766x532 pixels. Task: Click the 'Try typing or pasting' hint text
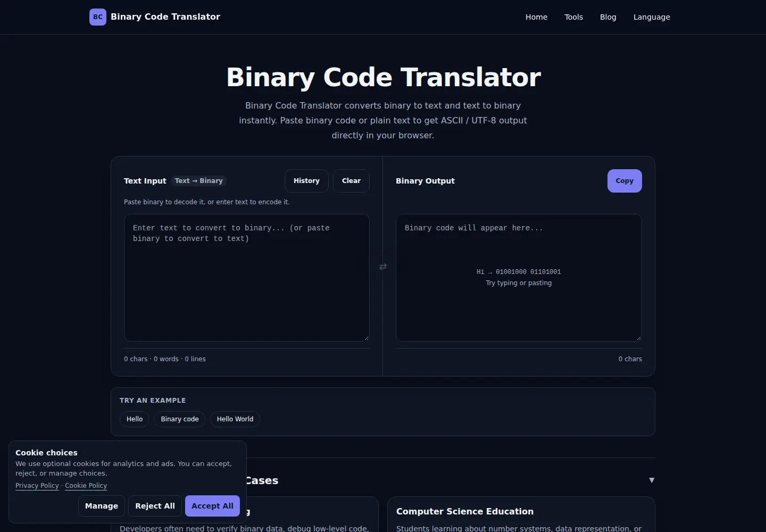tap(519, 283)
